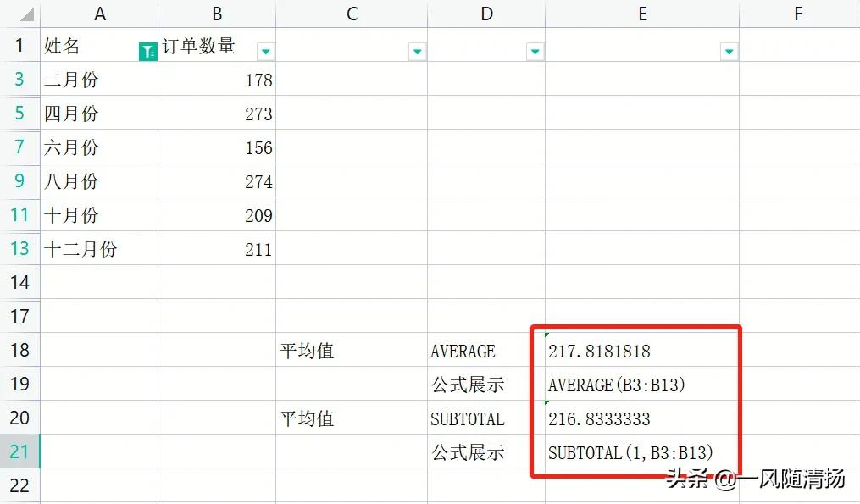This screenshot has width=860, height=504.
Task: Select all cells via corner triangle
Action: (x=26, y=14)
